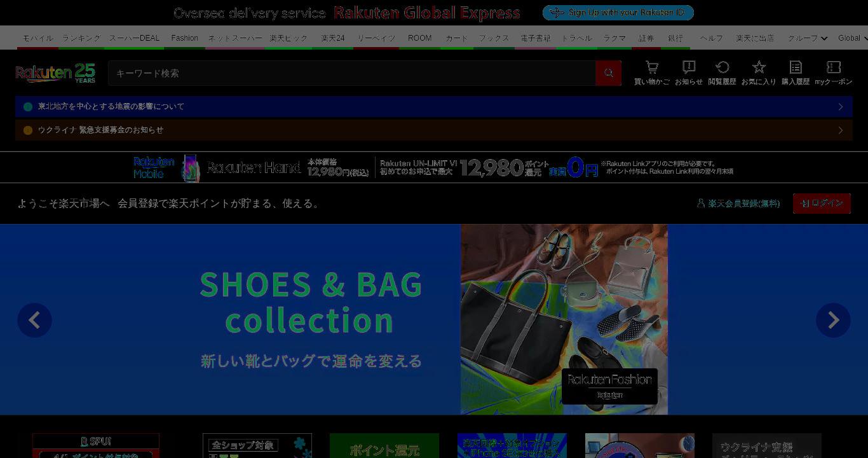Open the ネットスーパー nav tab

pyautogui.click(x=235, y=38)
